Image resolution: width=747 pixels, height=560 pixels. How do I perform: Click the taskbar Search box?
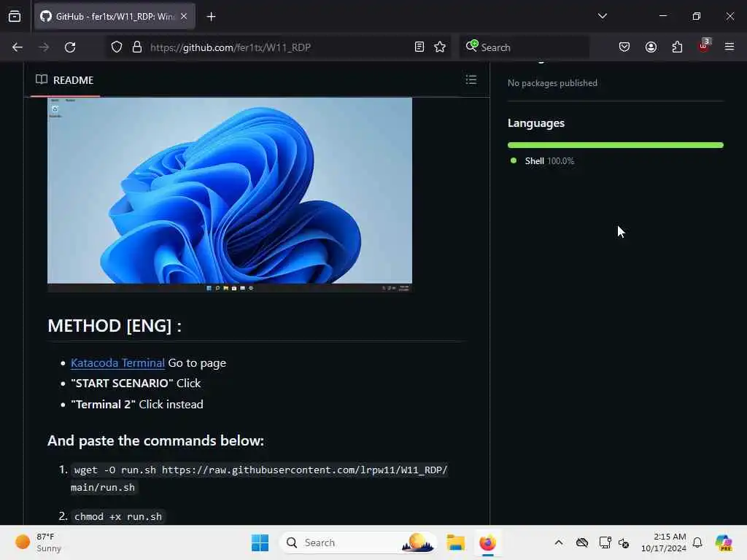click(x=358, y=542)
